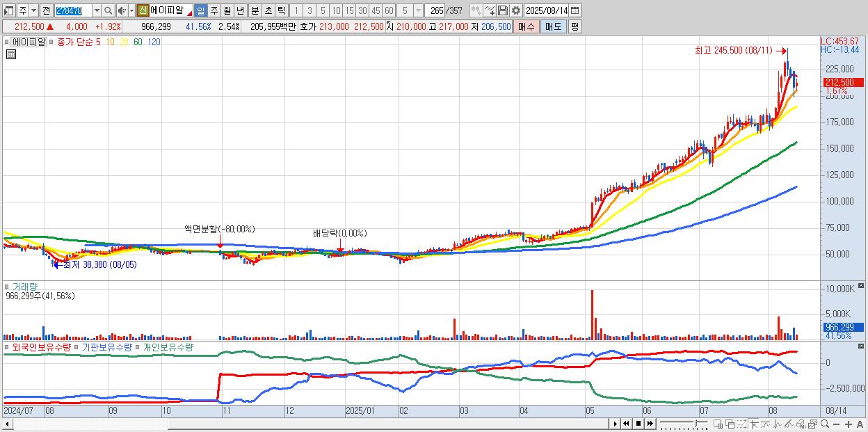Click the green 신 badge
868x432 pixels.
point(143,10)
